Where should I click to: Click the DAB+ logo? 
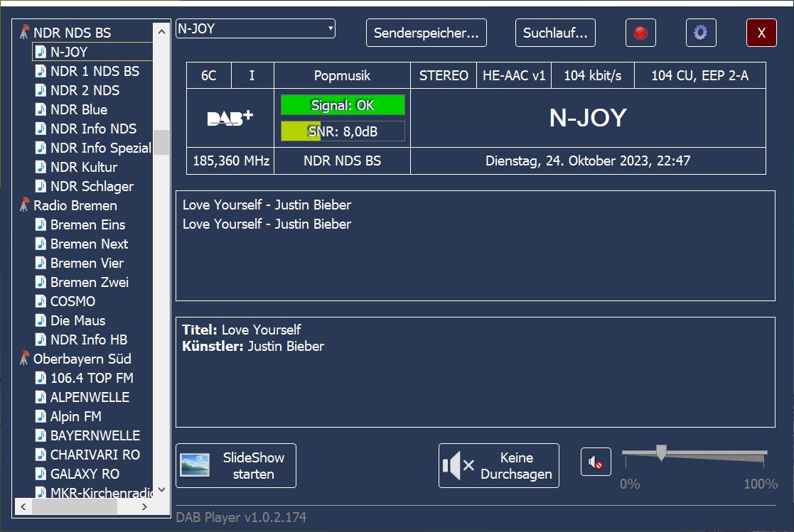click(x=230, y=118)
